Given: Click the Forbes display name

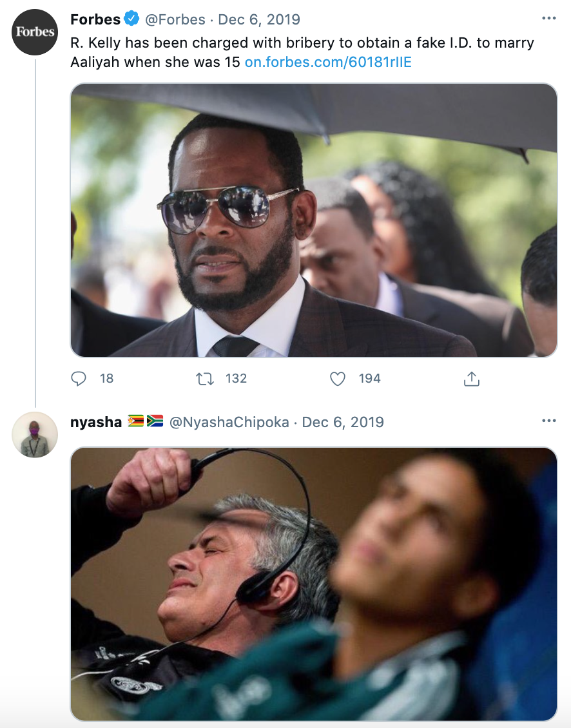Looking at the screenshot, I should point(94,19).
